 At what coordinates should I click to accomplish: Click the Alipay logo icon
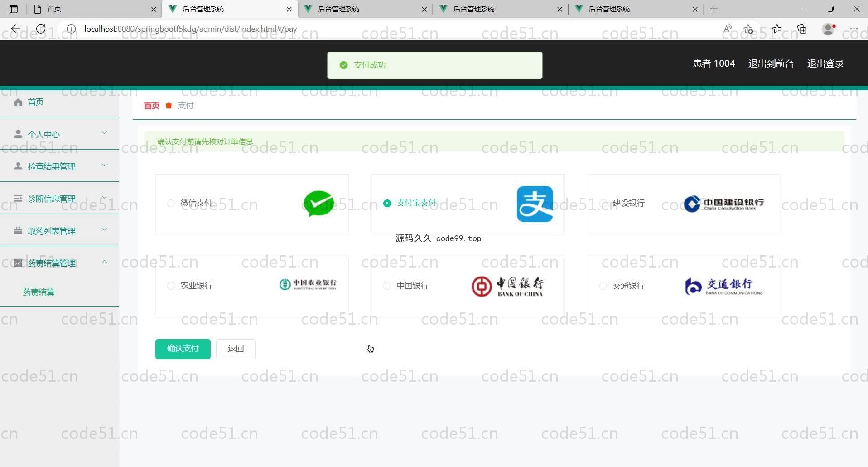[535, 204]
